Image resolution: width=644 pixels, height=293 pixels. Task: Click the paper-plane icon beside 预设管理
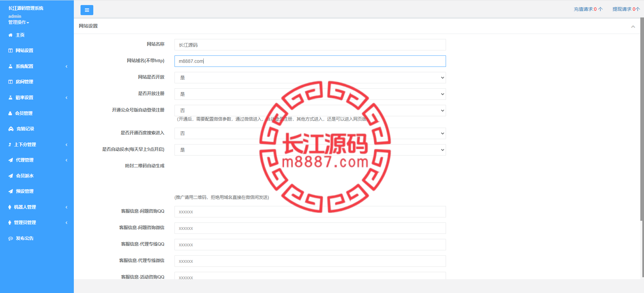[x=11, y=191]
